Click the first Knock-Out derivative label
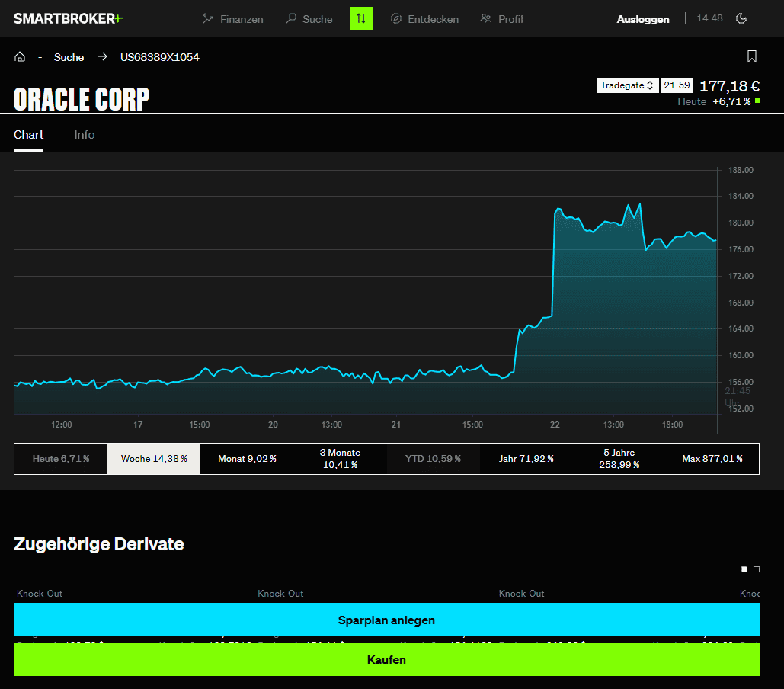The image size is (784, 689). tap(40, 594)
